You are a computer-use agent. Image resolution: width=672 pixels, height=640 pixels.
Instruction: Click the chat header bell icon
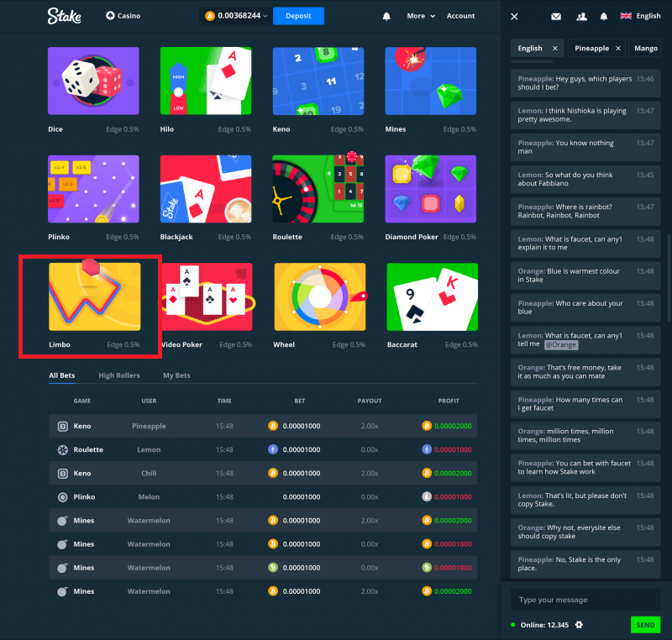pos(604,16)
